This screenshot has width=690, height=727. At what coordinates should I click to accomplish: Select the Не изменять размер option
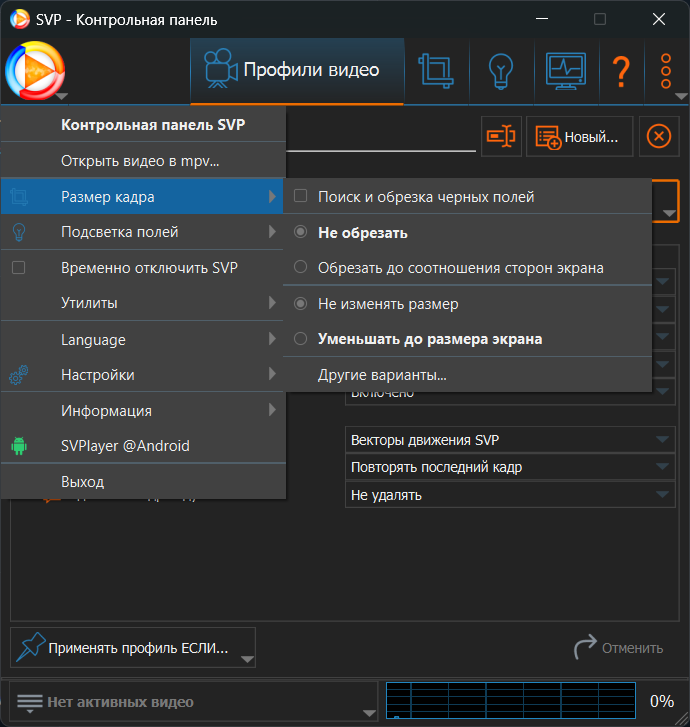300,304
